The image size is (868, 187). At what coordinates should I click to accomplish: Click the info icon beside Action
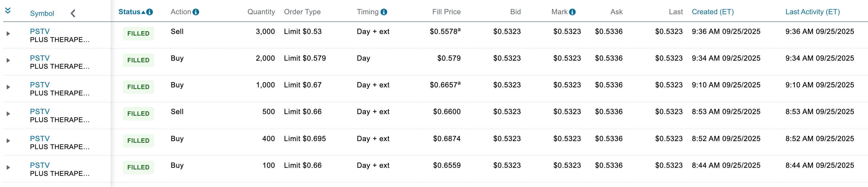click(x=196, y=12)
